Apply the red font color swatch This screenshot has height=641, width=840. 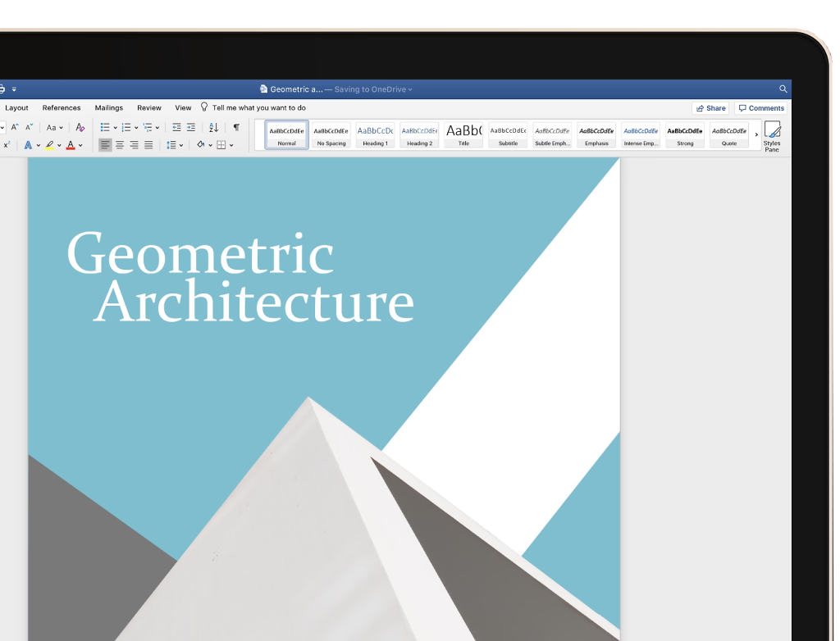[x=71, y=145]
